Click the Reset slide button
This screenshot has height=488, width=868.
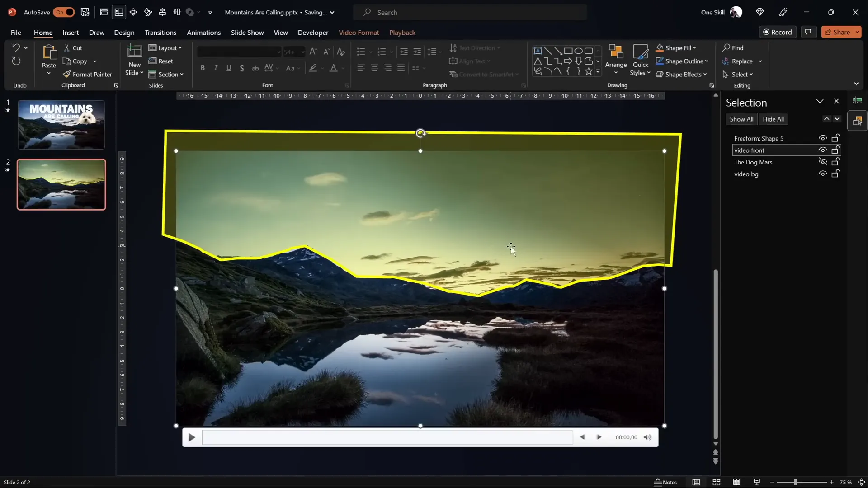tap(161, 61)
